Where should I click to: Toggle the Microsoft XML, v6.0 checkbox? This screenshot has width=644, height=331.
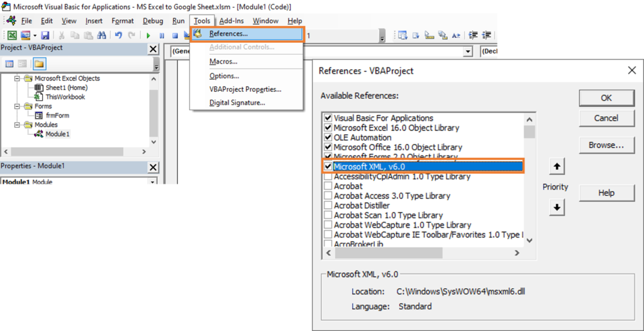(328, 167)
